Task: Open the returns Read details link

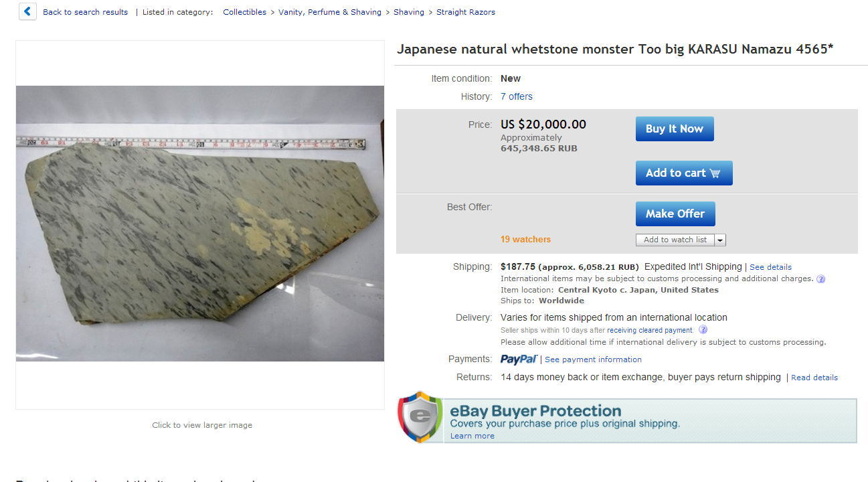Action: pyautogui.click(x=814, y=378)
